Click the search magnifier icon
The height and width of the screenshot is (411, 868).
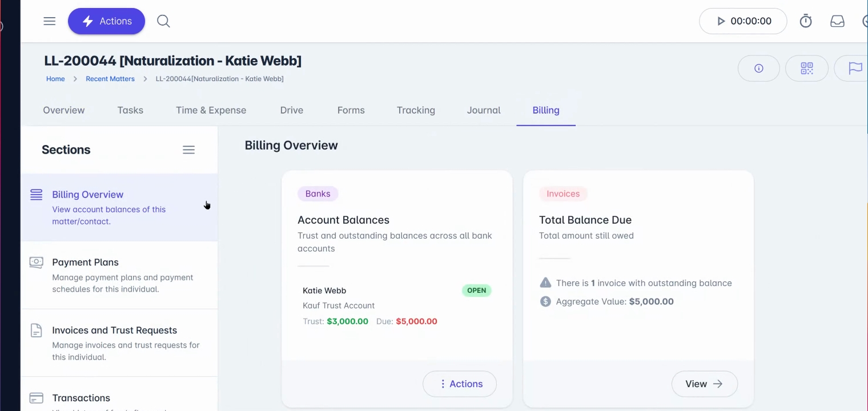(163, 21)
